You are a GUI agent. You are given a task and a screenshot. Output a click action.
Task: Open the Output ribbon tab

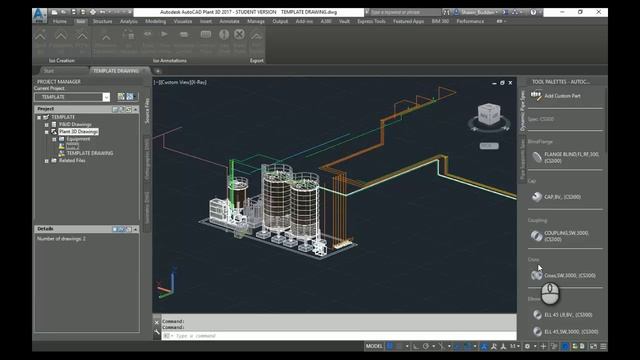(x=280, y=21)
